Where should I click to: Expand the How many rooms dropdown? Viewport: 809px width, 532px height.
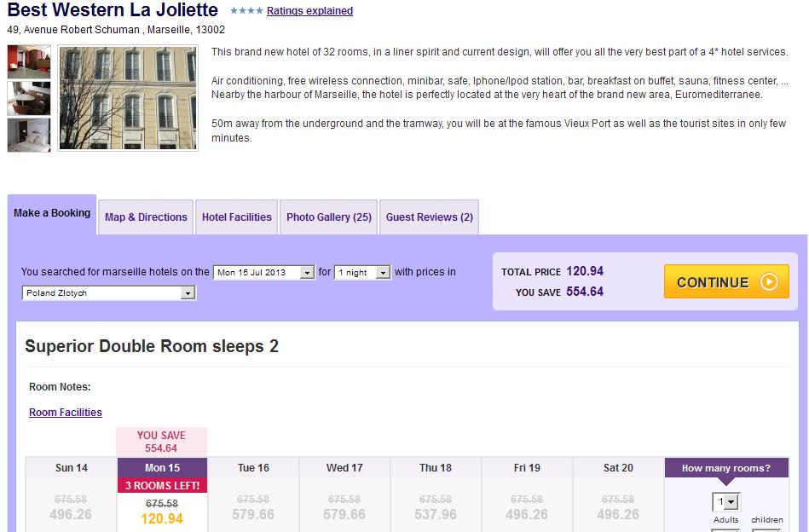click(726, 501)
